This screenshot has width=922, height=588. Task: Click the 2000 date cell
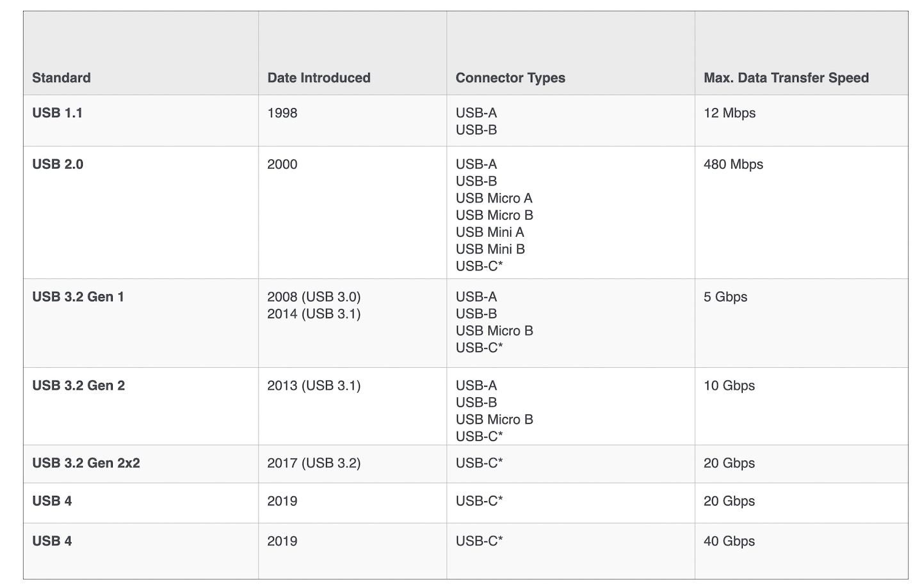point(282,164)
